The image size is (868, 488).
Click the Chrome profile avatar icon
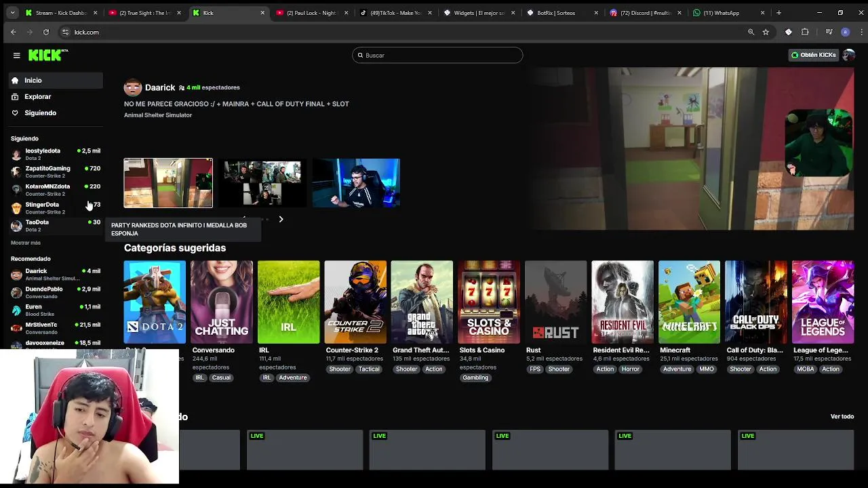tap(845, 32)
